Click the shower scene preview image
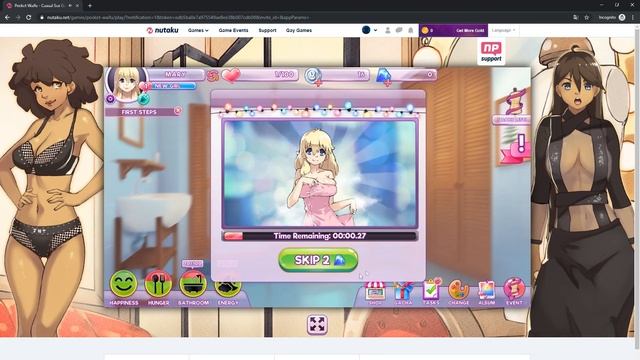 tap(319, 174)
